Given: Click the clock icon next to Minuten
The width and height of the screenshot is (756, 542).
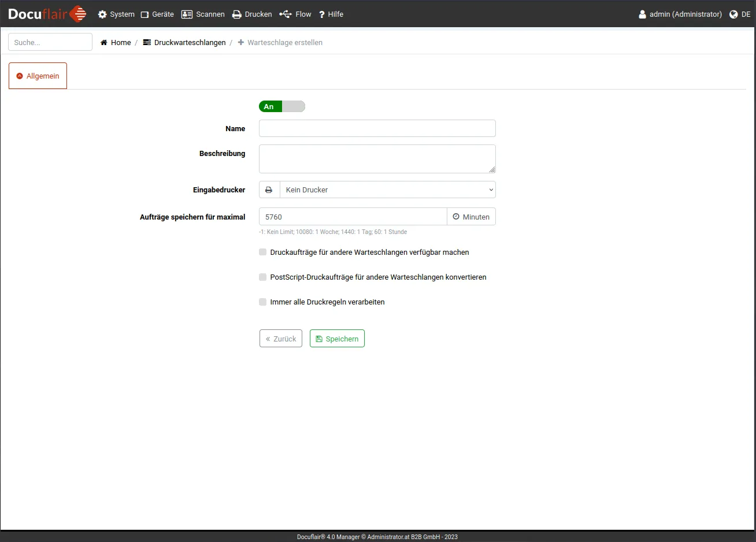Looking at the screenshot, I should [x=456, y=217].
